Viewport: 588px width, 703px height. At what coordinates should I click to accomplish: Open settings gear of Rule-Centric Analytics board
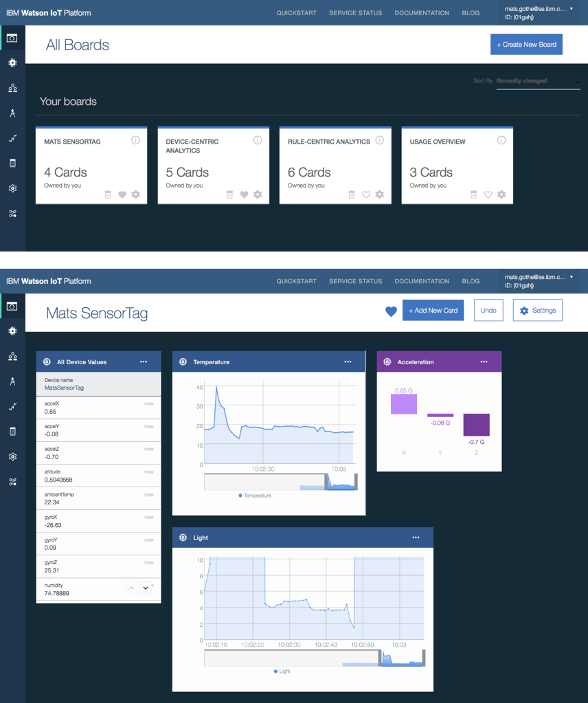click(380, 194)
